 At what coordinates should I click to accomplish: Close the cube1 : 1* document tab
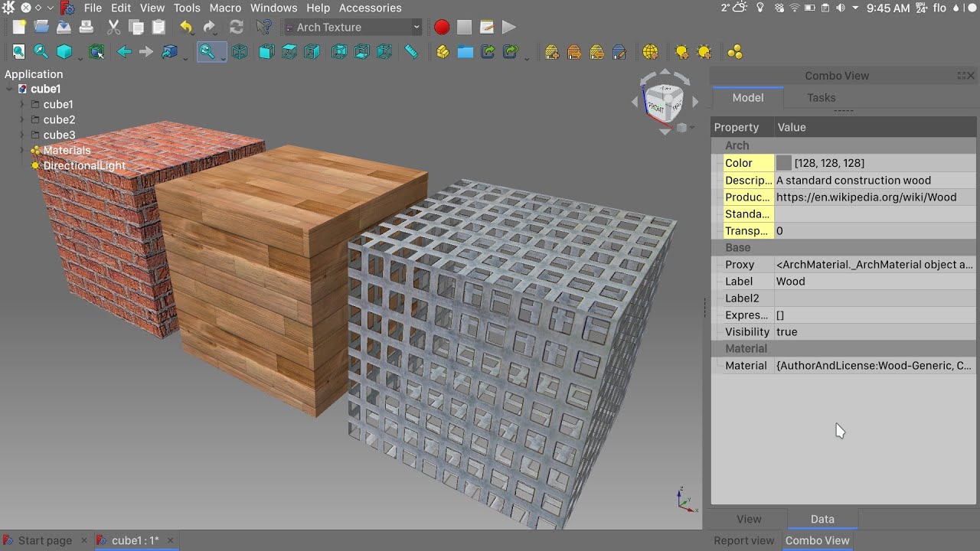pyautogui.click(x=171, y=540)
